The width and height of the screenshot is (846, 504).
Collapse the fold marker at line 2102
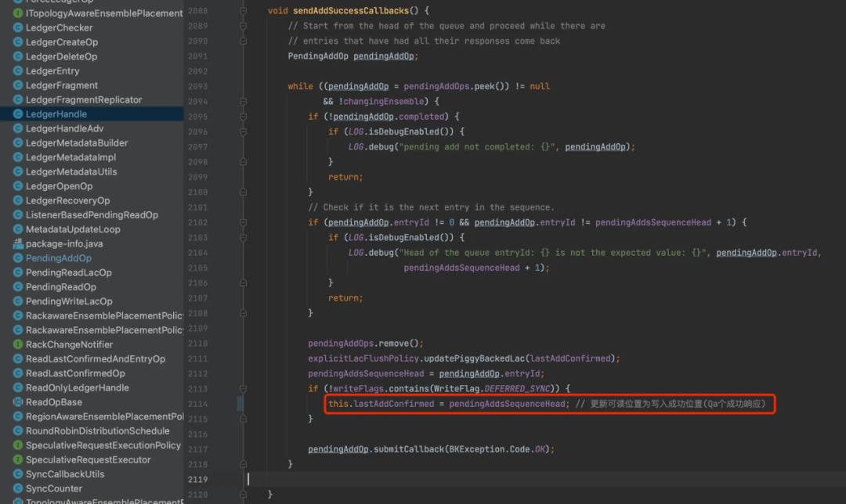coord(244,222)
